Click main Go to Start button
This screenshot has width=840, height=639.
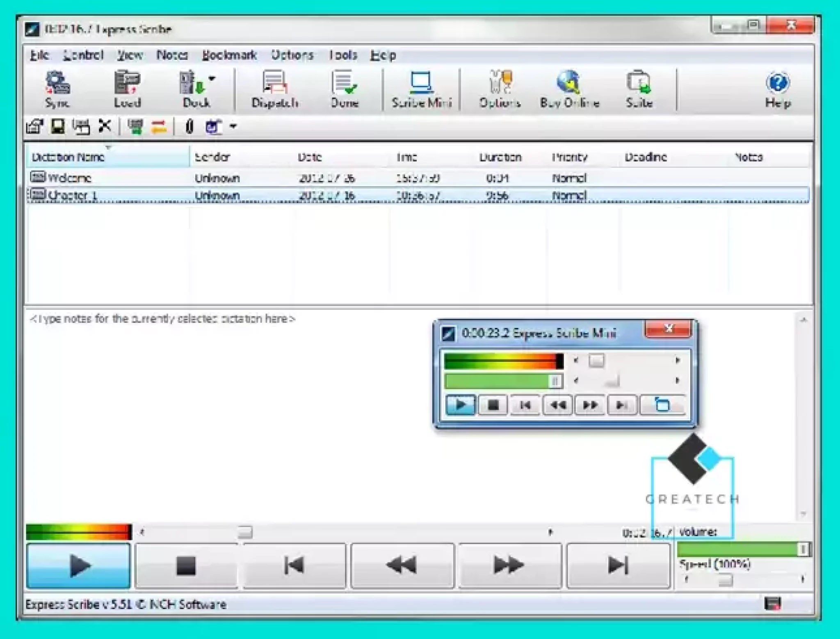click(x=294, y=566)
